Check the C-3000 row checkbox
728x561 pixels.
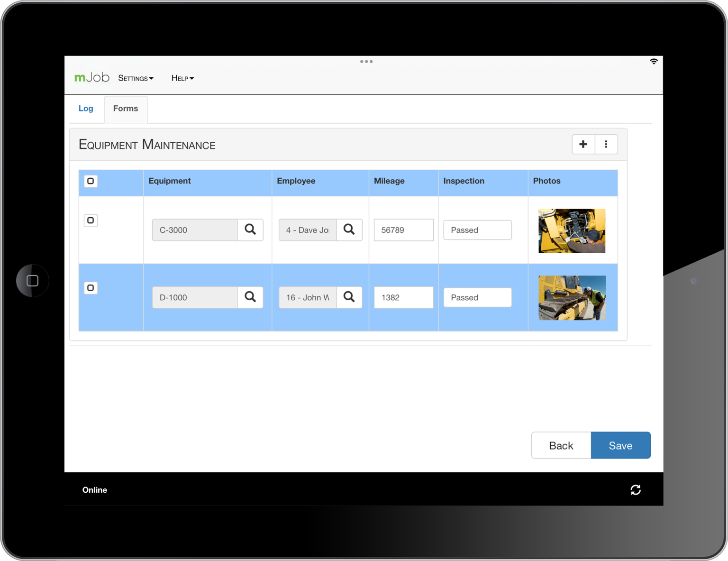[x=91, y=221]
